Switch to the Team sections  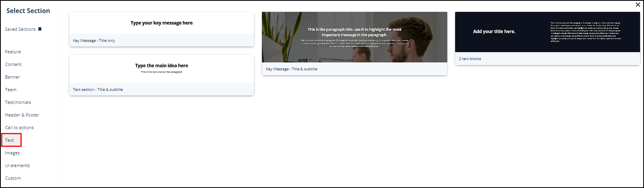pos(11,90)
